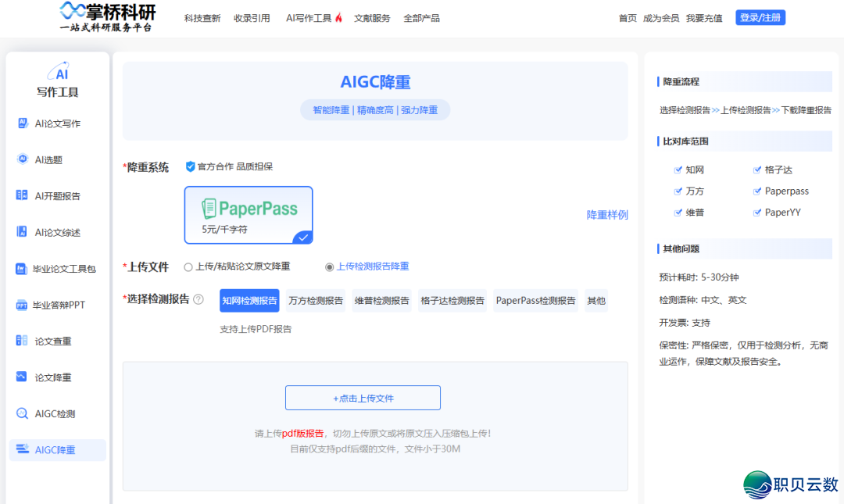Click the shield icon before 官方合作

(x=190, y=166)
